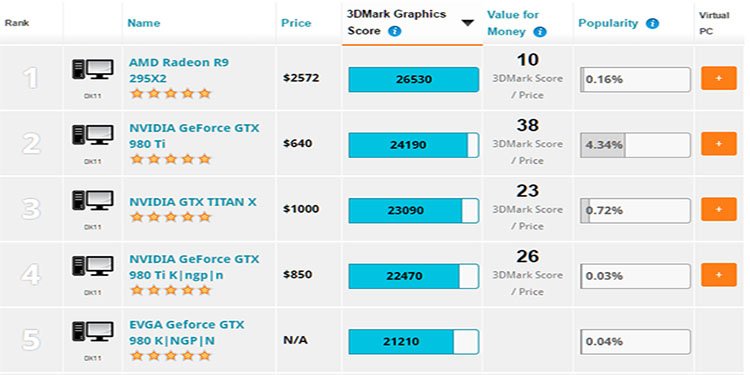Click the desktop PC icon for GTX TITAN X

93,200
